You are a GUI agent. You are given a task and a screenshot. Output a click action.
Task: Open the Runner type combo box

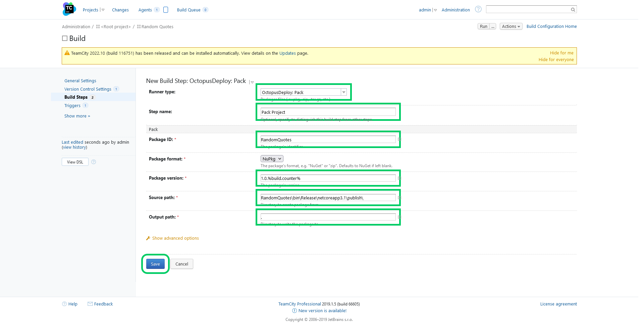(304, 92)
